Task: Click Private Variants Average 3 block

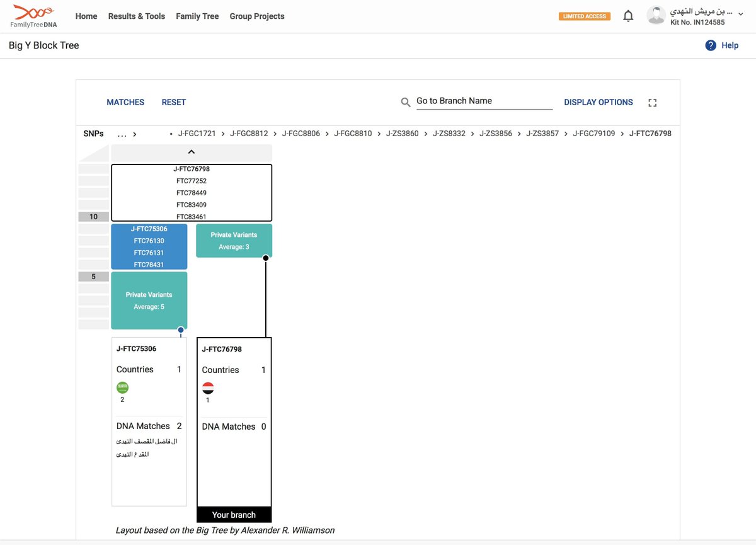Action: point(234,241)
